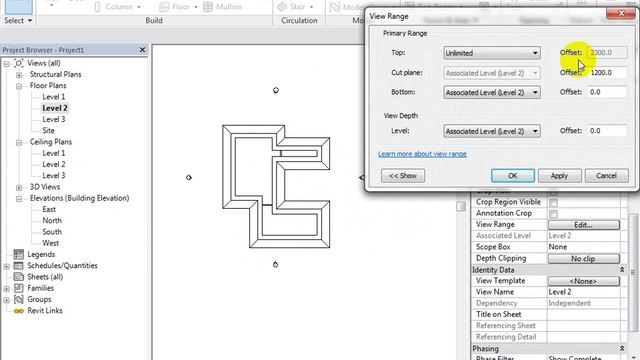640x360 pixels.
Task: Click the Title on Sheet value cell
Action: [584, 315]
